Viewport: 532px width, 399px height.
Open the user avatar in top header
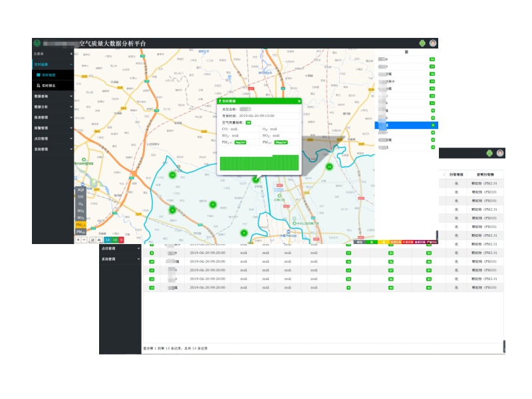433,43
